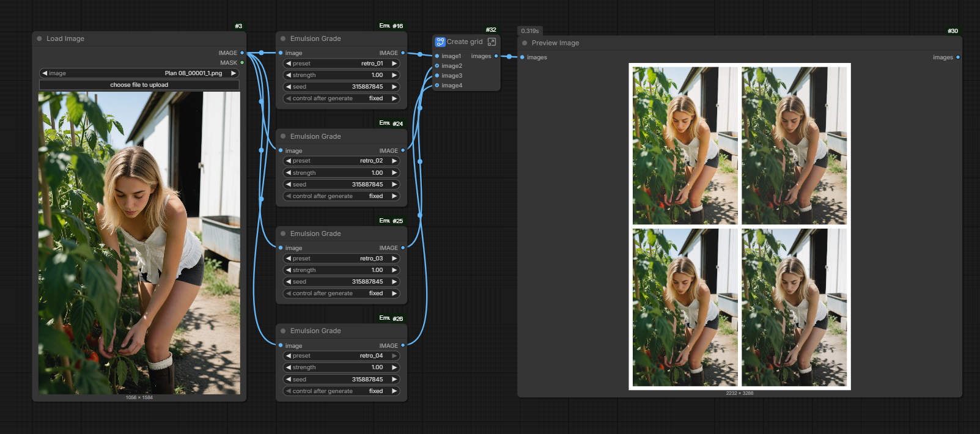Click the image4 input socket on Create grid
The height and width of the screenshot is (434, 980).
[437, 86]
